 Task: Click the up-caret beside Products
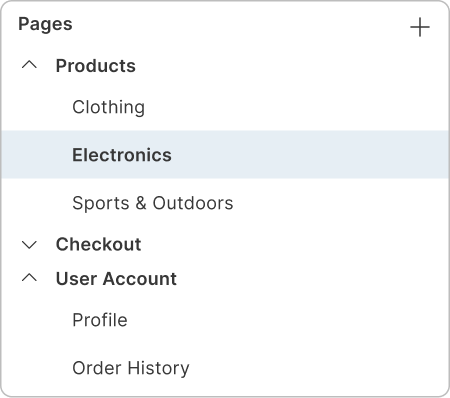pos(29,65)
